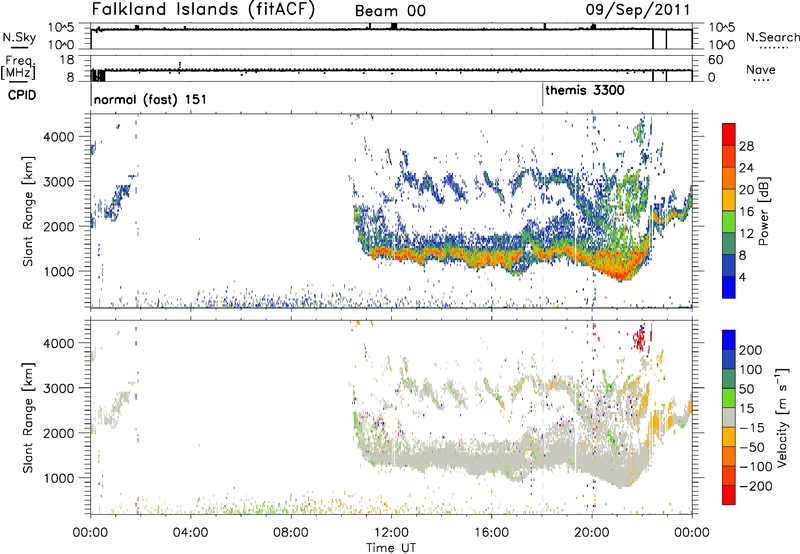Click the 'Slant Range [km]' label of Power panel
The height and width of the screenshot is (554, 800).
click(28, 211)
